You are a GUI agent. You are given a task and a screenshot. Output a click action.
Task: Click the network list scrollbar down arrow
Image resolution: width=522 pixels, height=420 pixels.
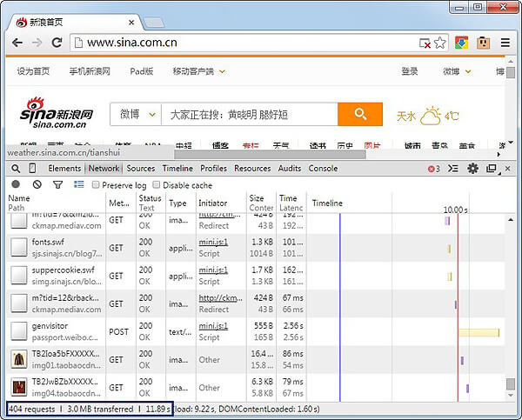click(511, 396)
